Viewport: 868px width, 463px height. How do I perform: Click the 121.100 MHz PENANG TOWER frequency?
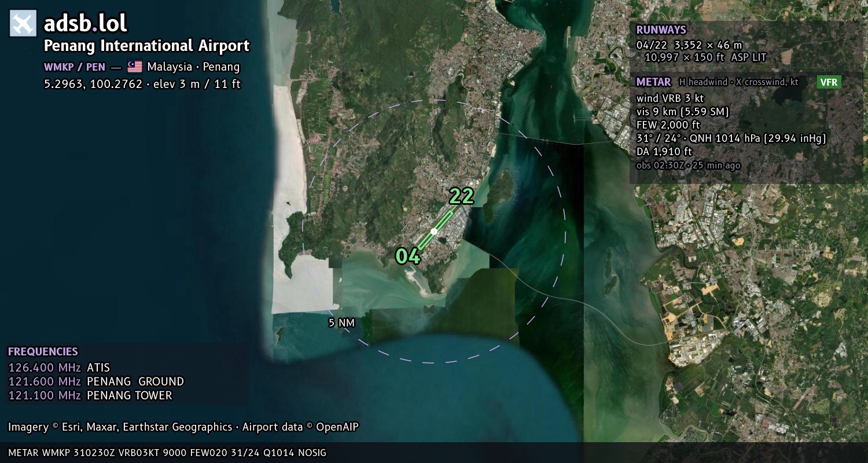[90, 395]
